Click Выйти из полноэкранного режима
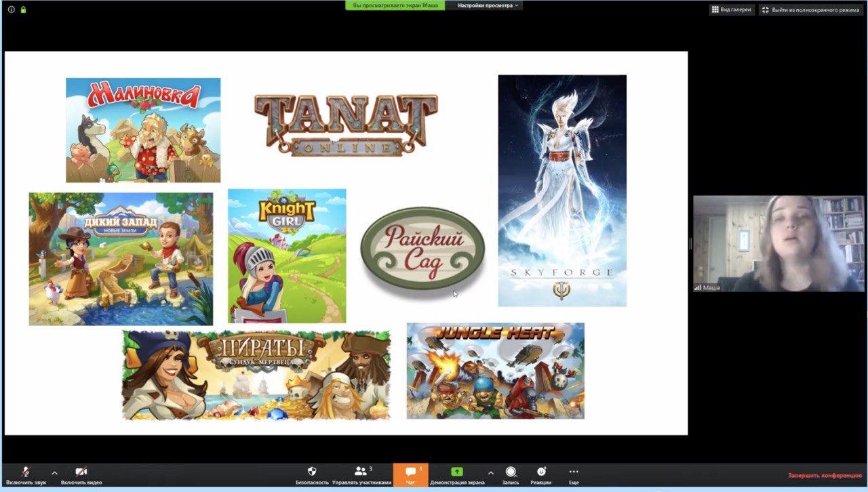This screenshot has height=492, width=868. [810, 9]
